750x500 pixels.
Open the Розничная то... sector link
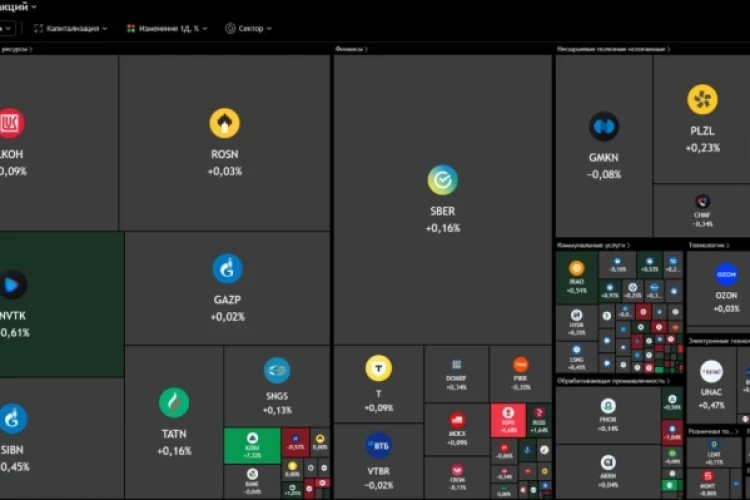click(x=713, y=432)
